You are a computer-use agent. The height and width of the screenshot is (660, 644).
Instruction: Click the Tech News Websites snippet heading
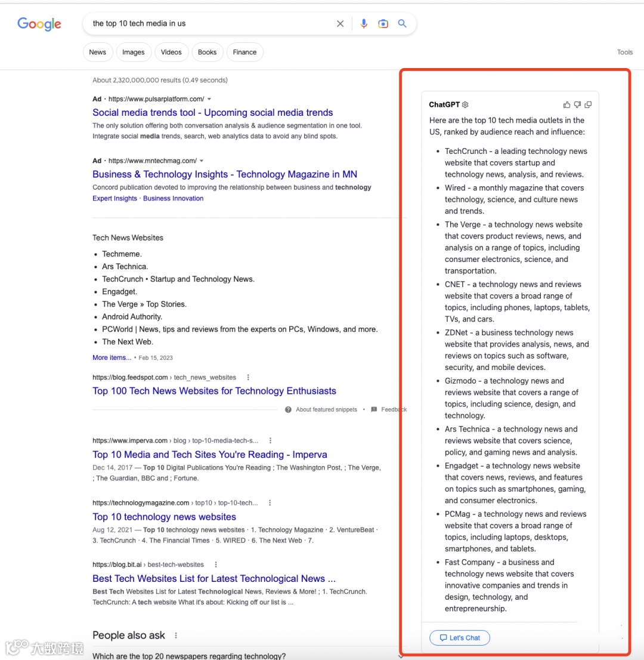[128, 238]
